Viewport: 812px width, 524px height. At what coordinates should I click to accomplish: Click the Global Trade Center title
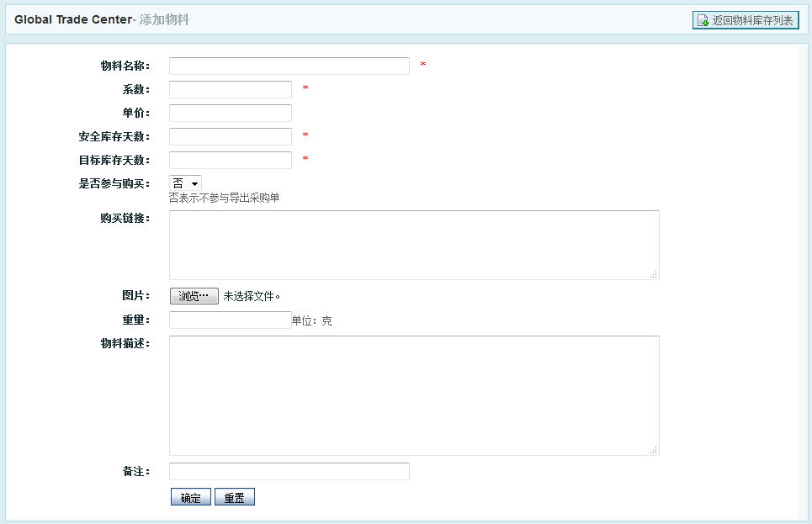(x=73, y=19)
